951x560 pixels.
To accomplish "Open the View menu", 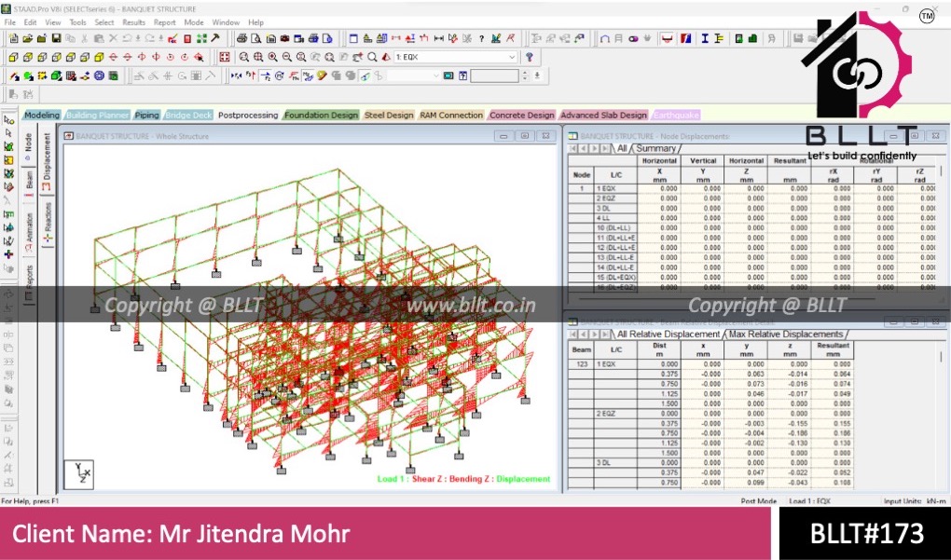I will click(x=53, y=22).
